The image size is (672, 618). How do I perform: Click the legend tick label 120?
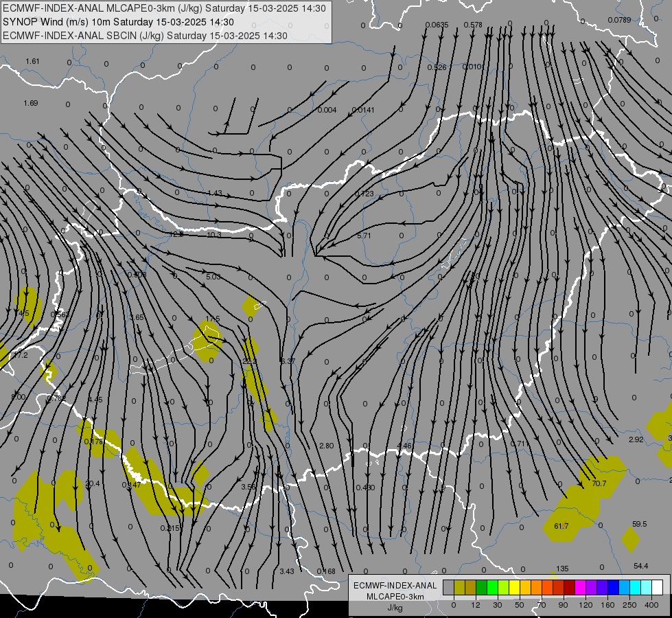click(586, 605)
